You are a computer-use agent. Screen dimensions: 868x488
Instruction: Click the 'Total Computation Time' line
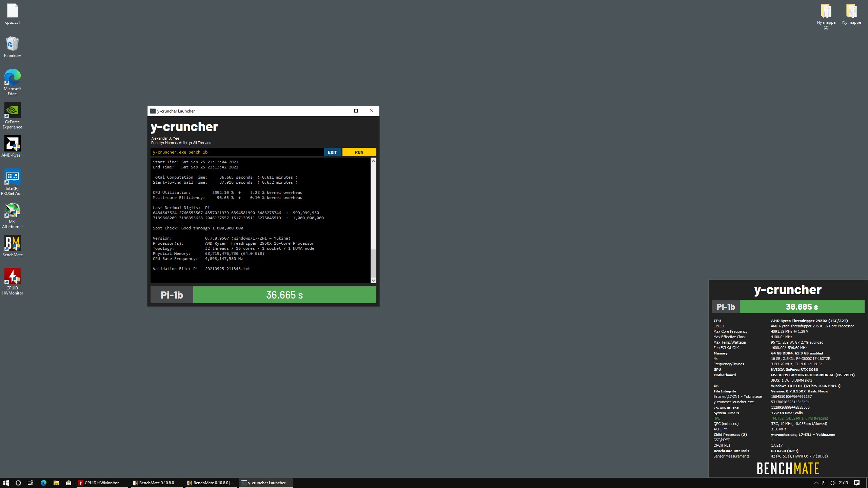(225, 177)
